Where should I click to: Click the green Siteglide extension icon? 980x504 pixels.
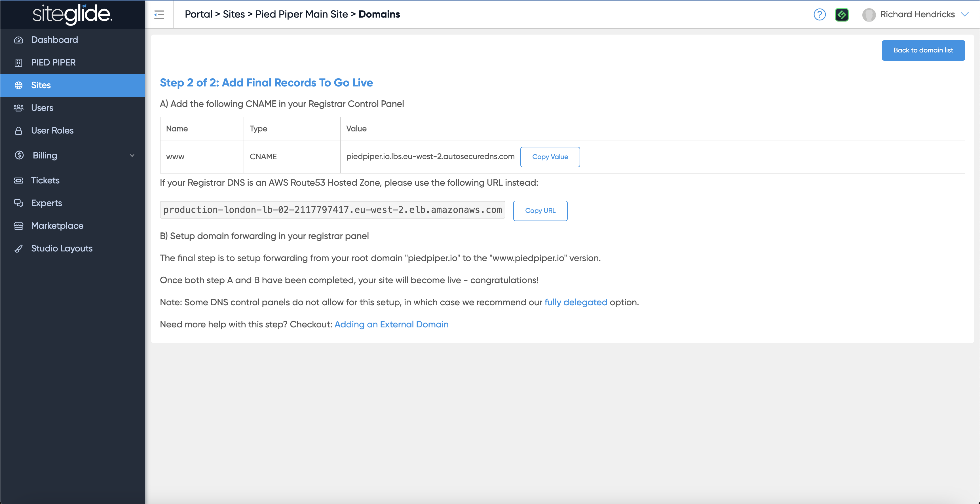[x=842, y=14]
